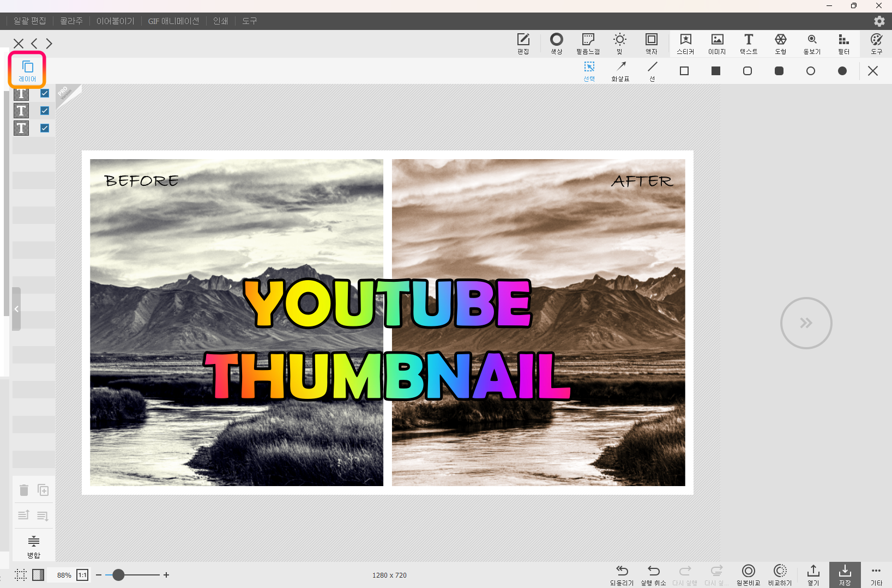Click the 실행 취소 (Undo) button
892x588 pixels.
653,575
